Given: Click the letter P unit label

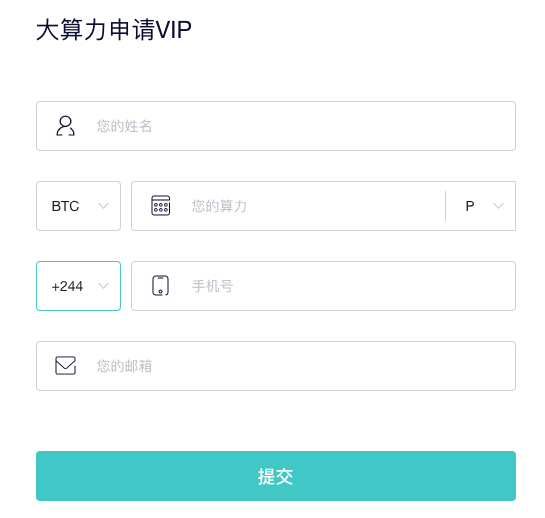Looking at the screenshot, I should click(x=470, y=206).
